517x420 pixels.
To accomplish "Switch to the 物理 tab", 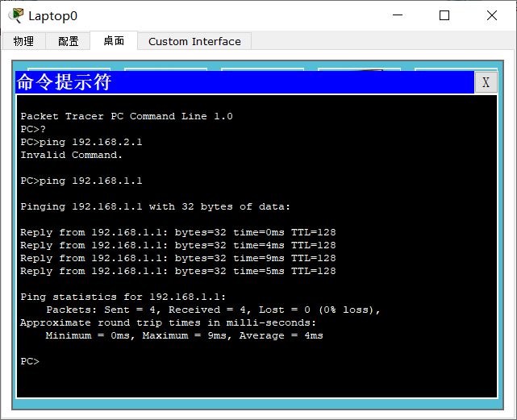I will (x=23, y=41).
